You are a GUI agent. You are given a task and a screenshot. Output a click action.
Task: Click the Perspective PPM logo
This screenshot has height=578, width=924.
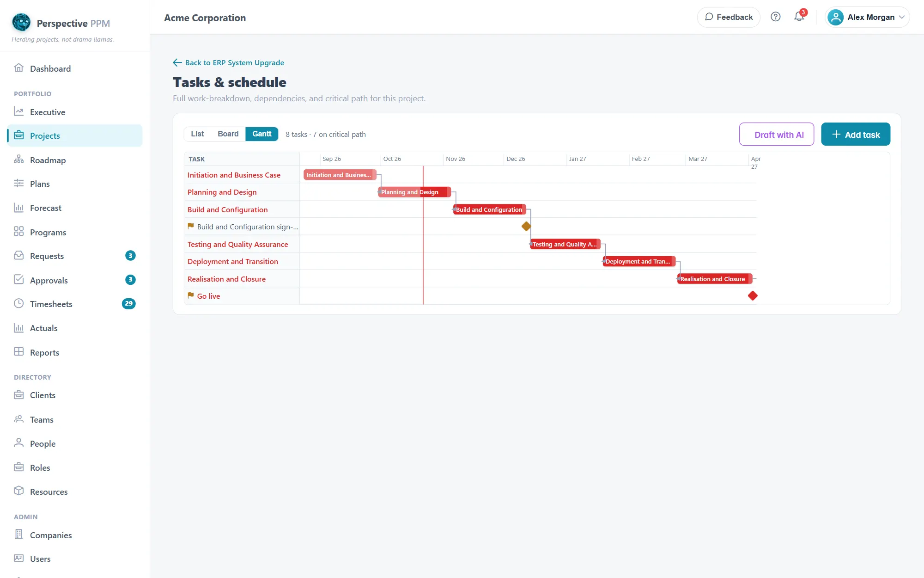click(x=21, y=22)
